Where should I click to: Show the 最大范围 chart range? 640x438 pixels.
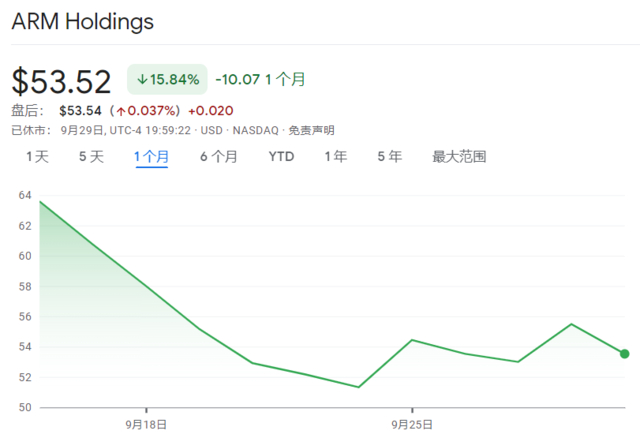click(459, 157)
